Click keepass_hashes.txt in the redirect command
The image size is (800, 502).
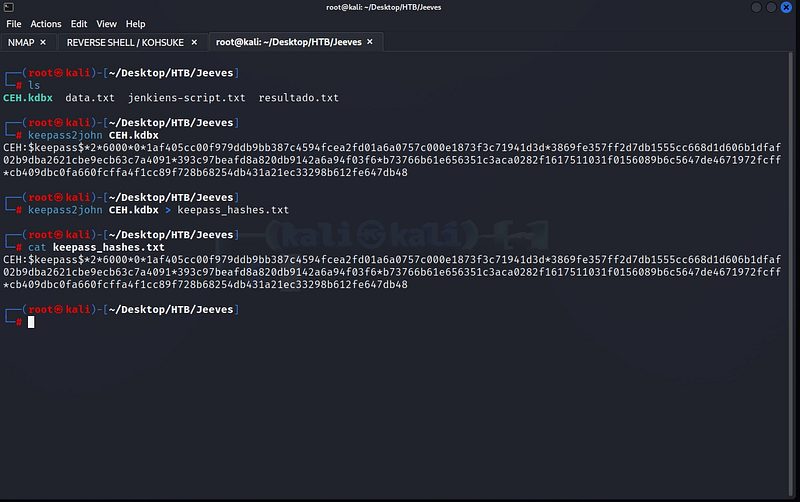pos(233,210)
